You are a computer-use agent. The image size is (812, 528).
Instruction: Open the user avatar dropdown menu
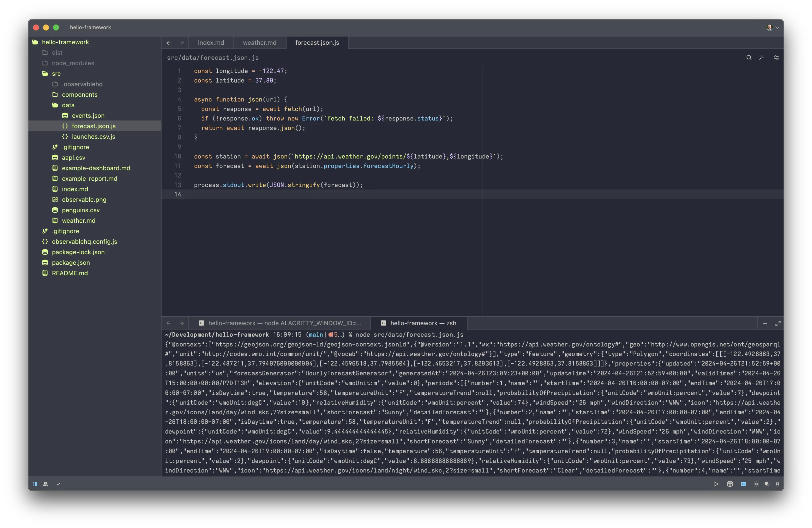pyautogui.click(x=772, y=28)
